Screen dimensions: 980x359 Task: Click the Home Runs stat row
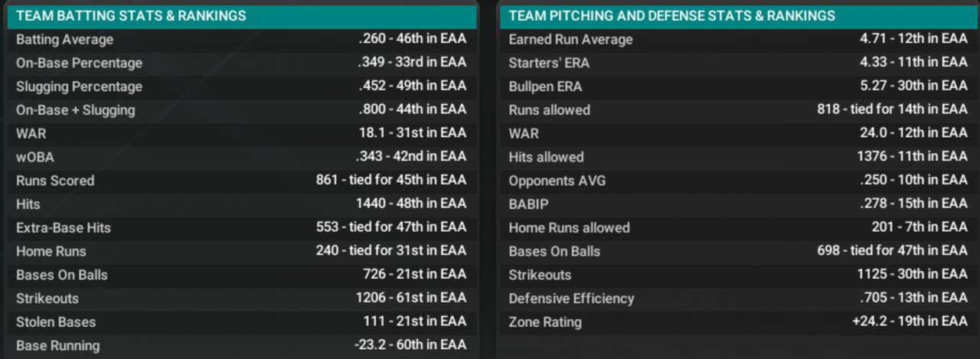click(242, 251)
